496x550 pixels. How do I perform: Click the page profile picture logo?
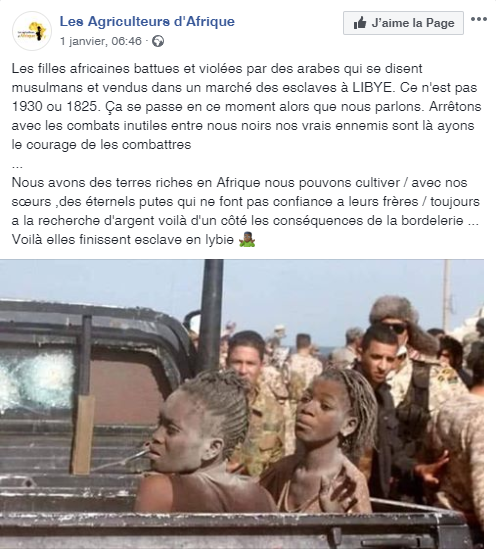[32, 31]
